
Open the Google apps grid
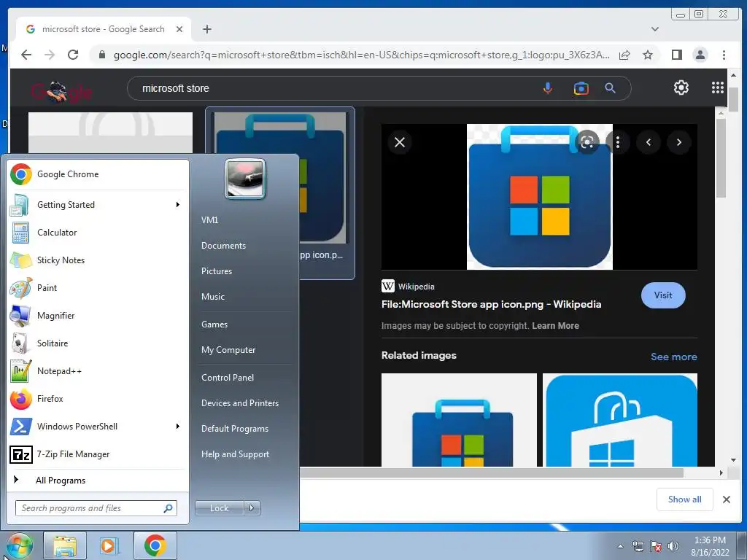click(x=718, y=87)
